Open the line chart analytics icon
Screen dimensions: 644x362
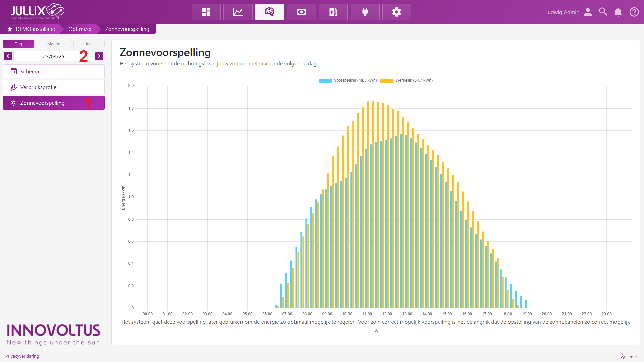(x=238, y=12)
